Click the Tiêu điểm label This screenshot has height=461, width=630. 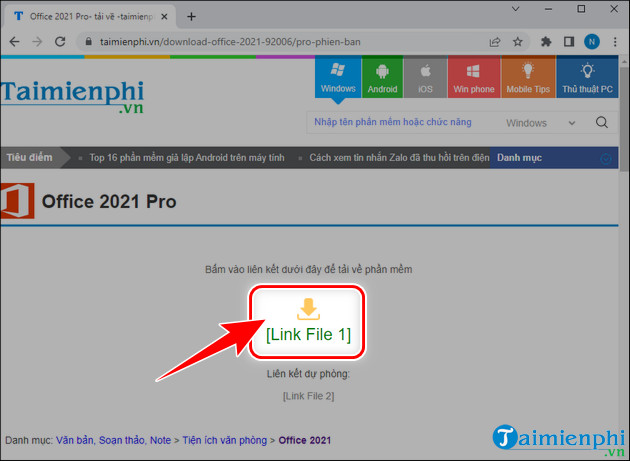point(29,158)
